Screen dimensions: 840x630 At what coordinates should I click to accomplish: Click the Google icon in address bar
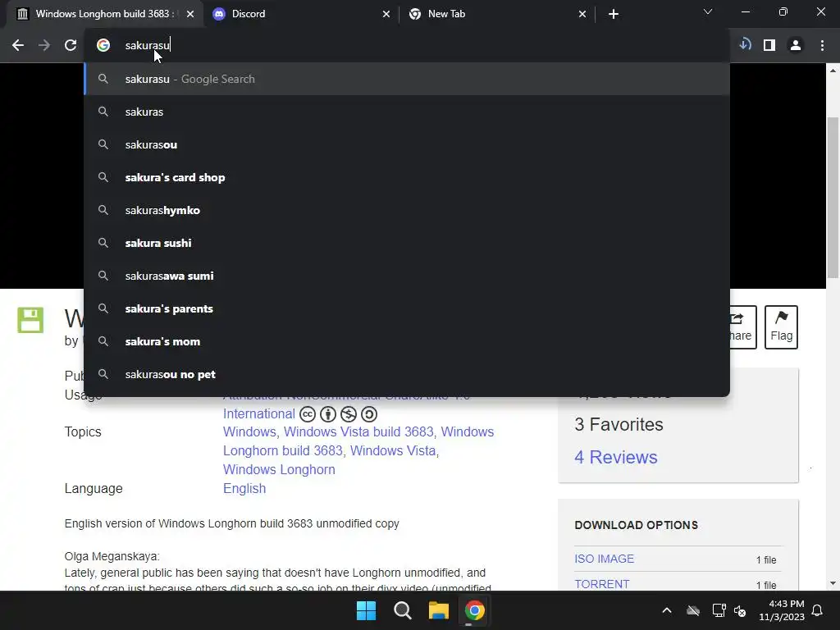click(x=103, y=46)
